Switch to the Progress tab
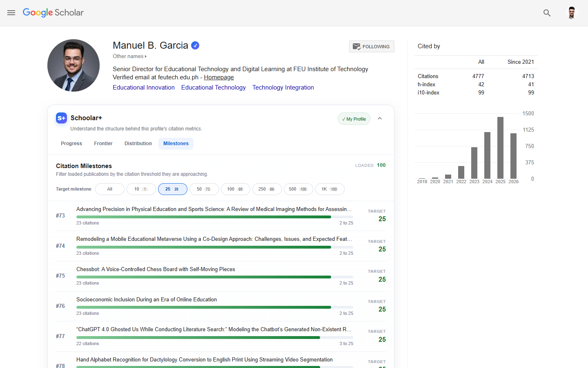The image size is (588, 368). click(x=71, y=144)
